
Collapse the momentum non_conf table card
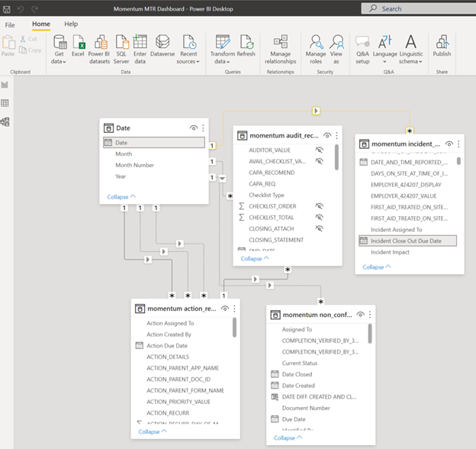click(288, 438)
